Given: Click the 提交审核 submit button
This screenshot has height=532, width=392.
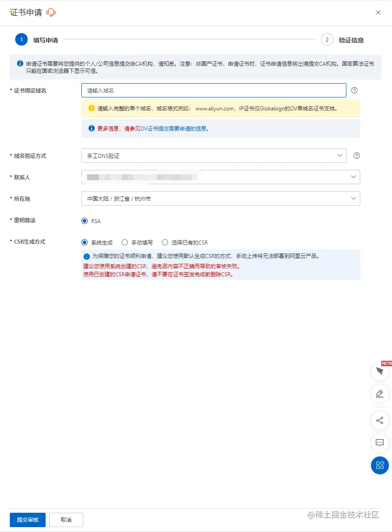Looking at the screenshot, I should (27, 520).
